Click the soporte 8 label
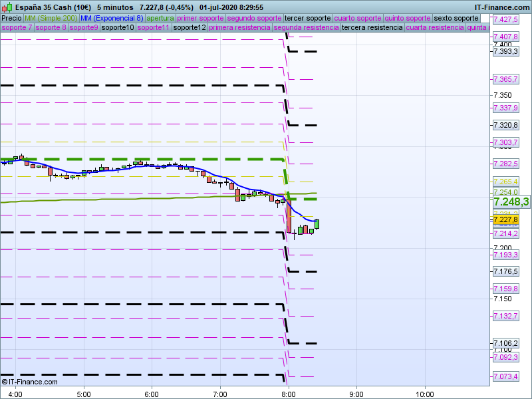 coord(51,27)
